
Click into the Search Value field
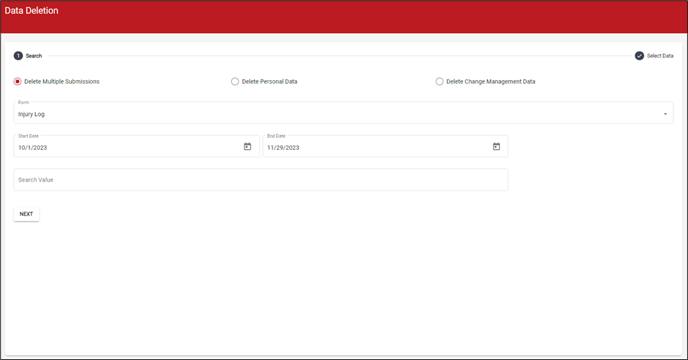[261, 180]
